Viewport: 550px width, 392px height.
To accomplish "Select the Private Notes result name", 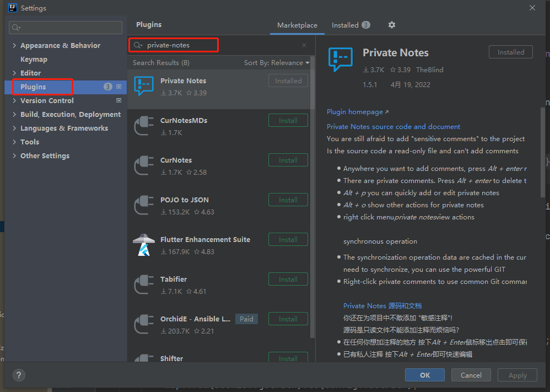I will (183, 80).
